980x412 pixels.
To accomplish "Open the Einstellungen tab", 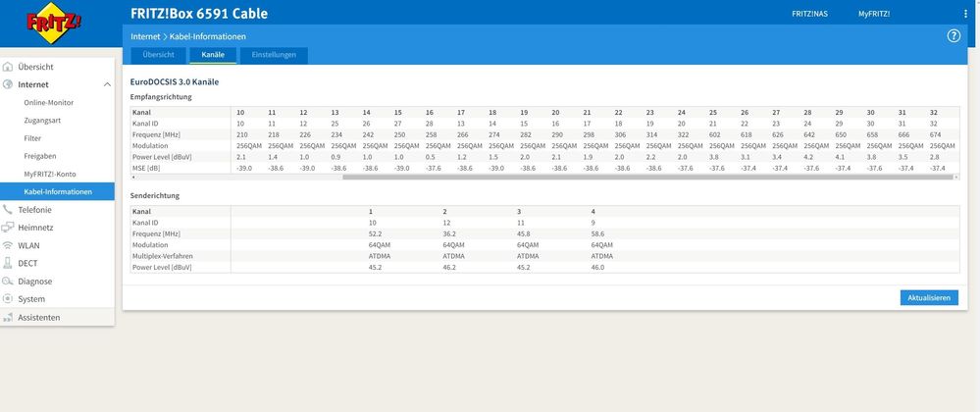I will tap(274, 55).
